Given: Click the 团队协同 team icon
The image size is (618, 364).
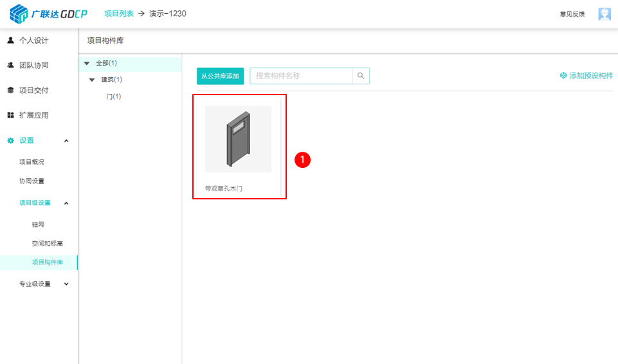Looking at the screenshot, I should click(x=11, y=65).
